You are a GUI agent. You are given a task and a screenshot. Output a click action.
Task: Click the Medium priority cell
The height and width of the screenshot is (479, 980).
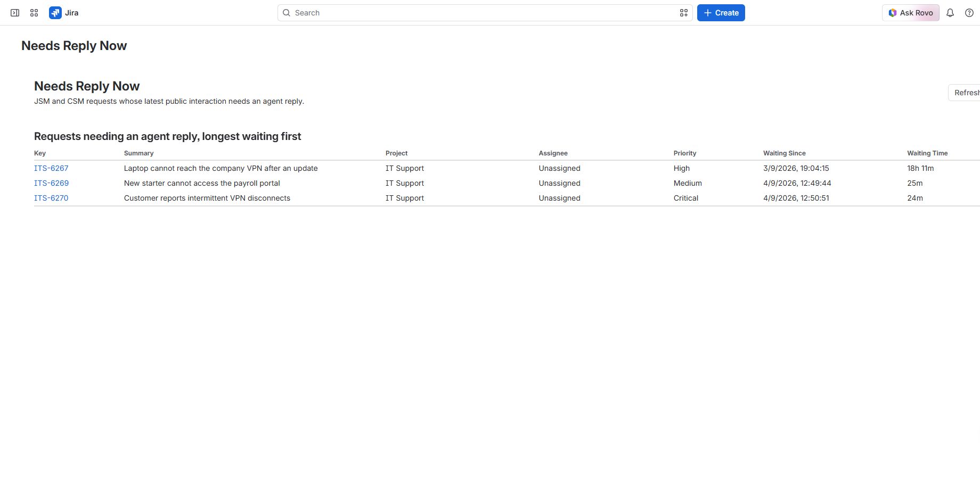(x=688, y=183)
